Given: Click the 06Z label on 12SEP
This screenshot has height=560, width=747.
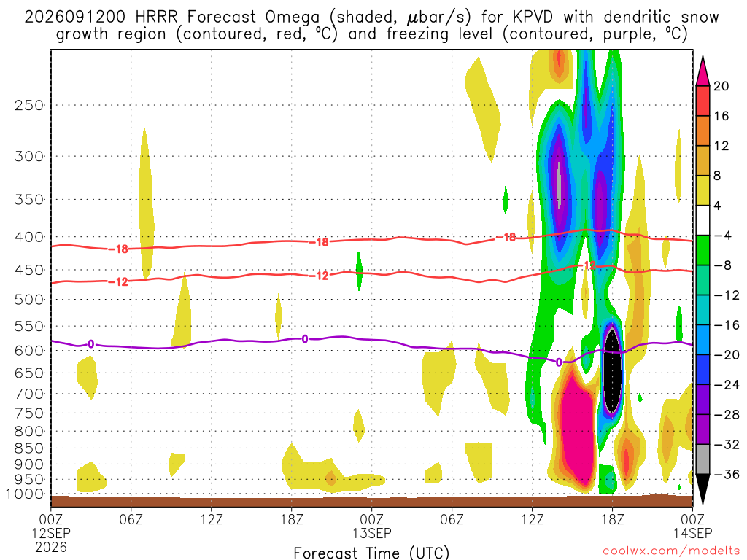Looking at the screenshot, I should (x=131, y=519).
